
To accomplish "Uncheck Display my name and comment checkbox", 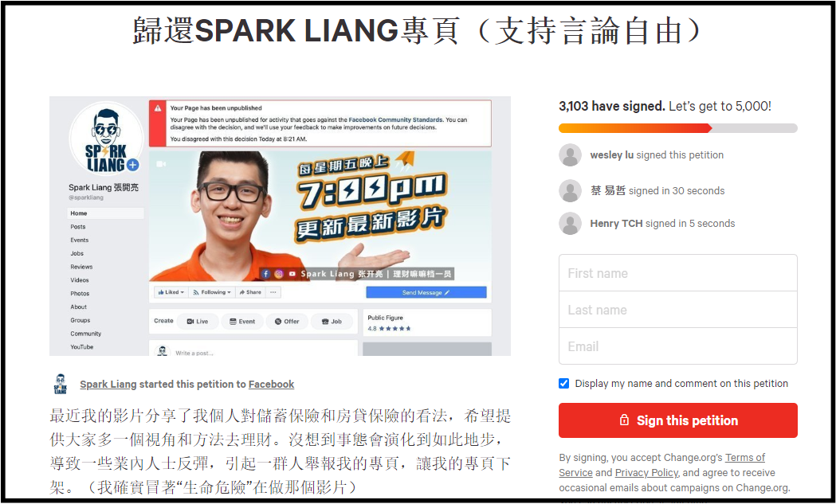I will pyautogui.click(x=563, y=384).
